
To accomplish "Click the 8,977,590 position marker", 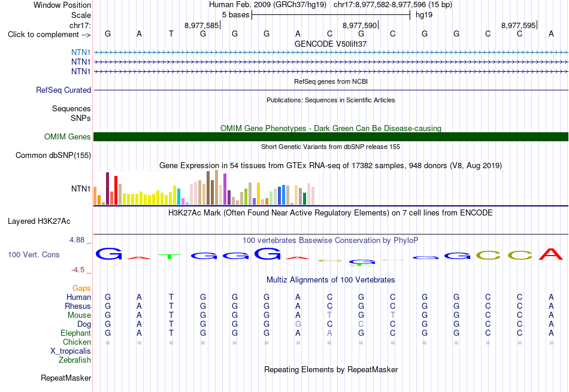I will pos(360,25).
